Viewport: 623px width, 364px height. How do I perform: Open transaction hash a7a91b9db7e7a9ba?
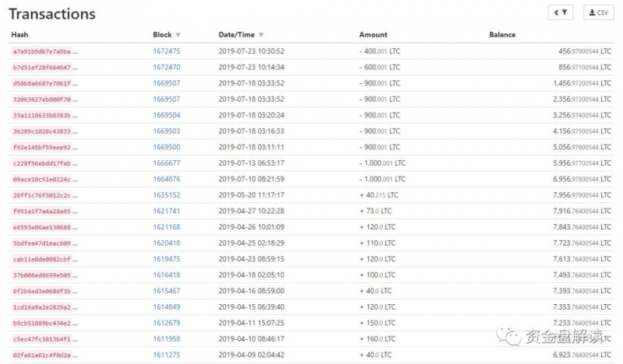tap(42, 51)
